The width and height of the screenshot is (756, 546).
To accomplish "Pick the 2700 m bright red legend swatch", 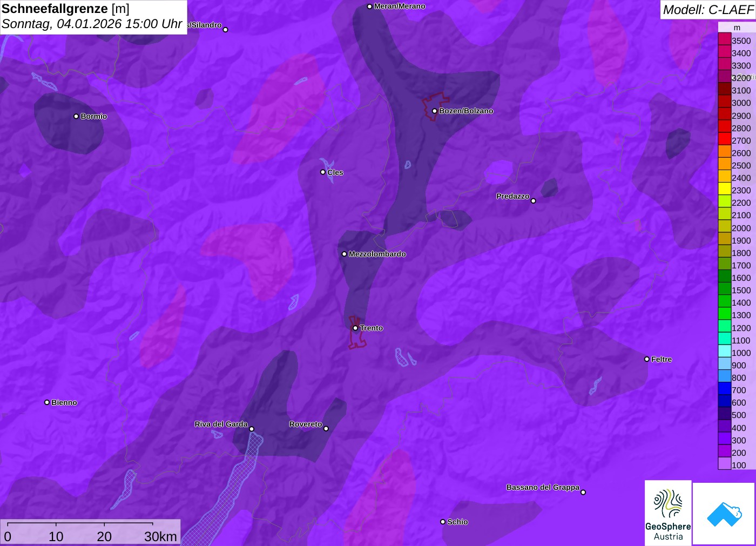I will [x=724, y=139].
